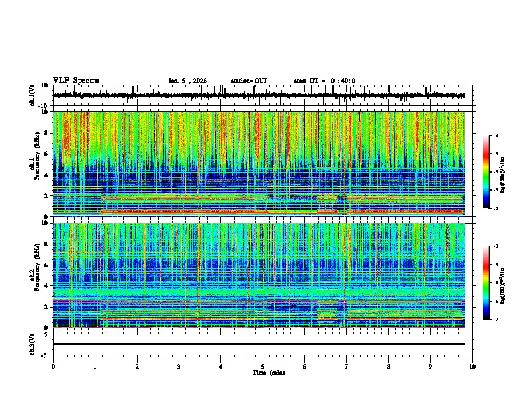The image size is (532, 411).
Task: Click the "Time (min)" x-axis label
Action: 269,372
